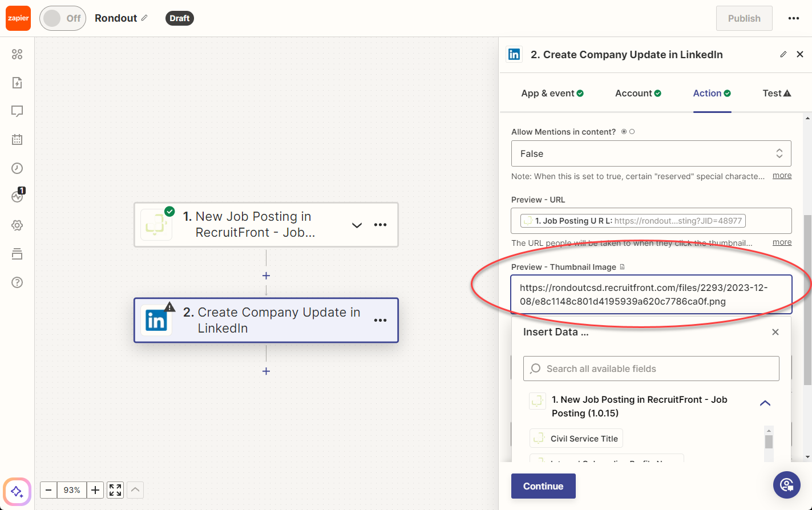Screen dimensions: 812x510
Task: Click 'more' link beside Allow Mentions note
Action: (782, 175)
